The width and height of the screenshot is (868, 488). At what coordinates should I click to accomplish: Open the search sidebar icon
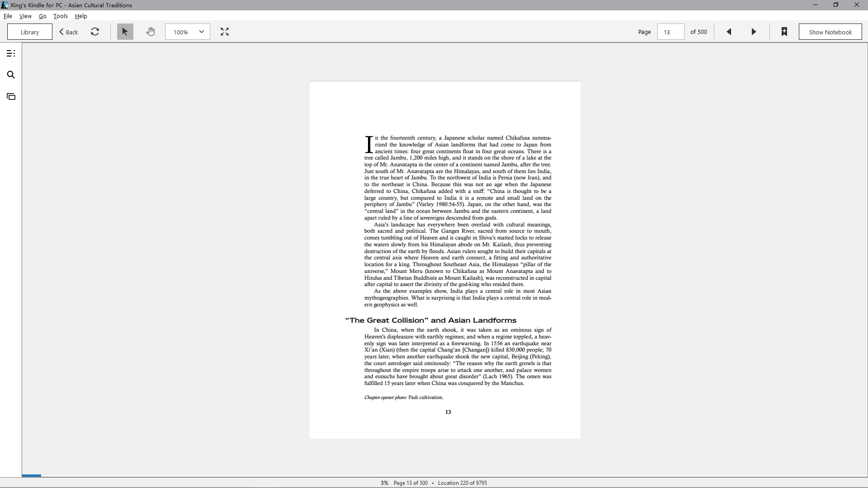click(11, 75)
